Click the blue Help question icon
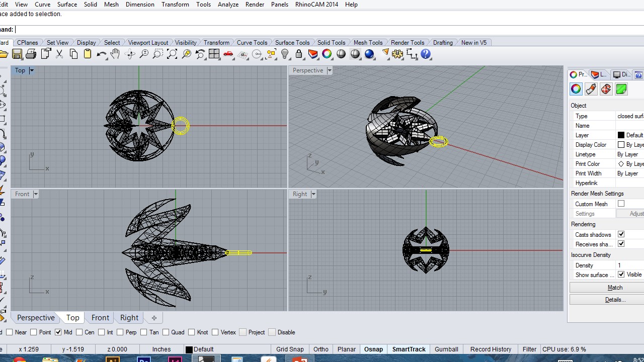 [x=426, y=54]
